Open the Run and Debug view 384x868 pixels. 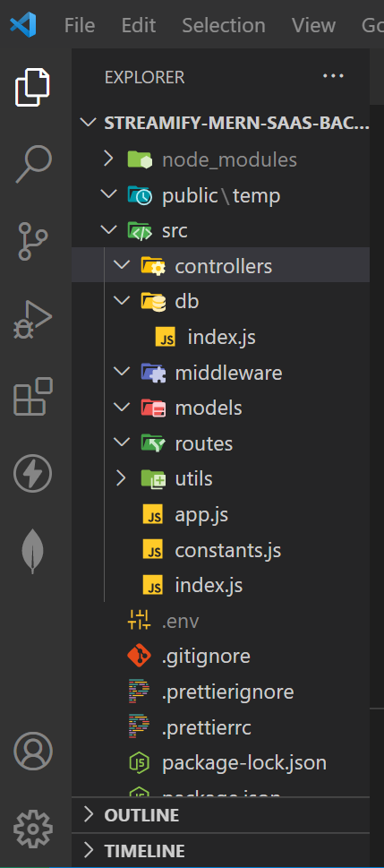[32, 320]
